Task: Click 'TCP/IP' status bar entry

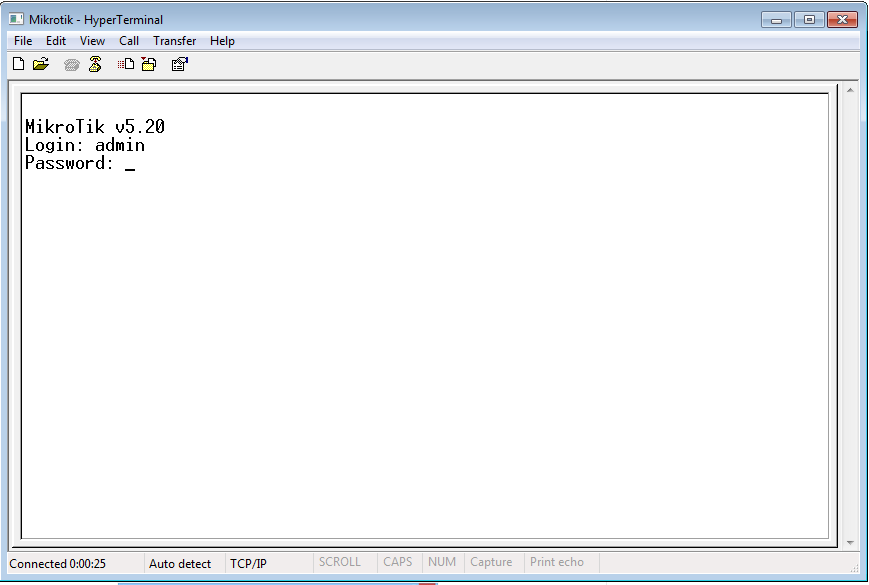Action: click(248, 564)
